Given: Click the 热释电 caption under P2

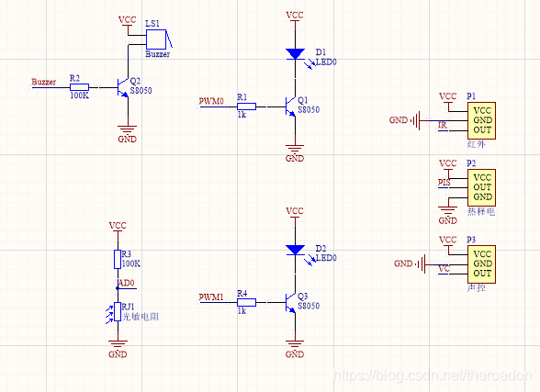Looking at the screenshot, I should pos(481,211).
